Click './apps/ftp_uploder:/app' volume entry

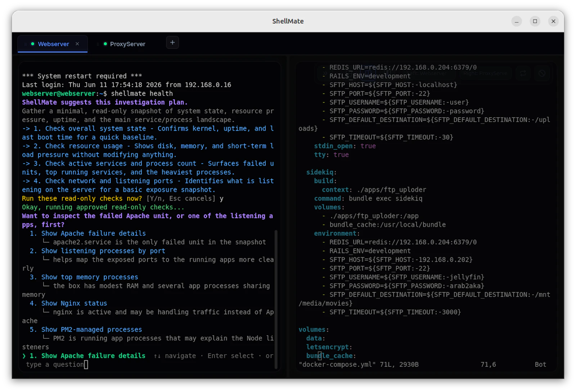point(374,216)
